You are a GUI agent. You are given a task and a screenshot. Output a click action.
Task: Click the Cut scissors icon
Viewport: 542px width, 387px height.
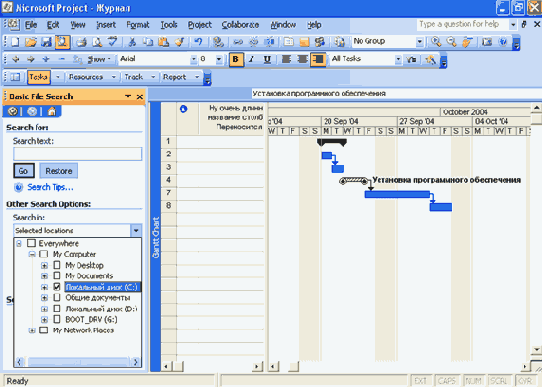tap(132, 42)
